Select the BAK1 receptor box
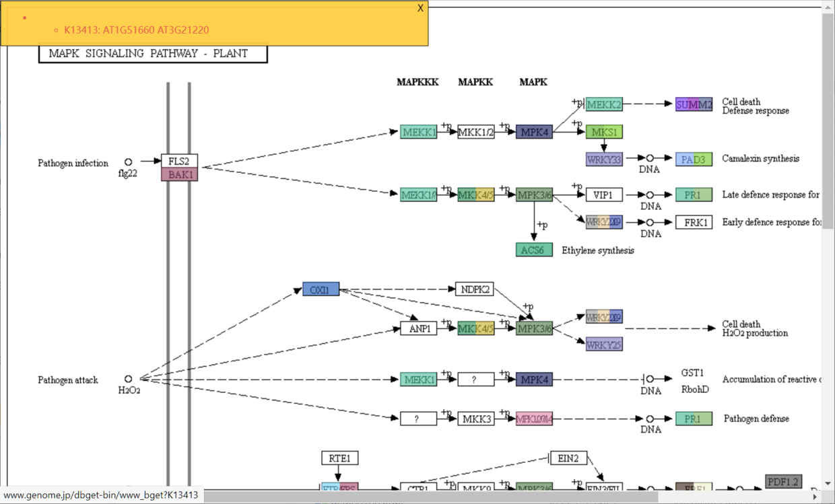The image size is (835, 504). point(179,174)
